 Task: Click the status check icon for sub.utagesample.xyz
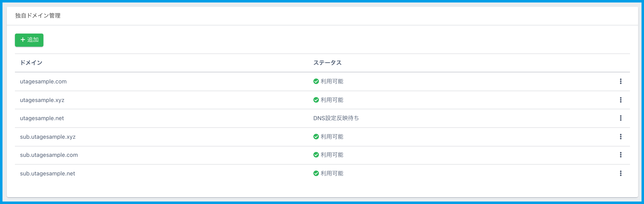coord(316,137)
